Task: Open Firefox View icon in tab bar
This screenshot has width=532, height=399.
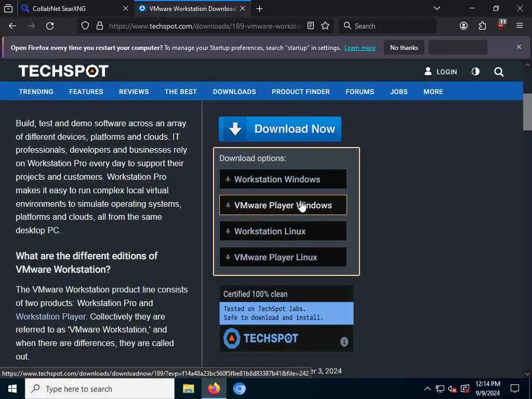Action: 8,8
